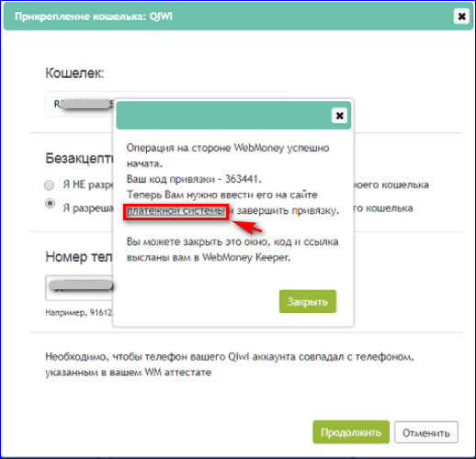The width and height of the screenshot is (476, 459).
Task: Focus the phone number input field
Action: tap(80, 287)
